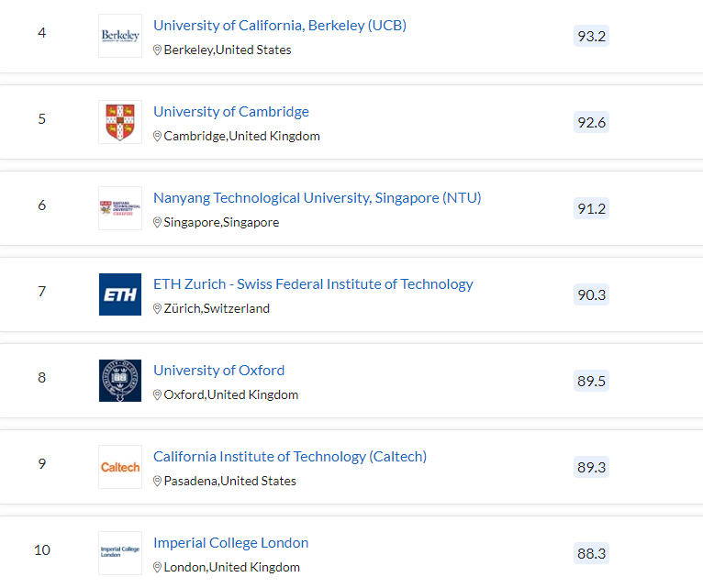Image resolution: width=703 pixels, height=588 pixels.
Task: Open the University of Cambridge link
Action: coord(231,112)
